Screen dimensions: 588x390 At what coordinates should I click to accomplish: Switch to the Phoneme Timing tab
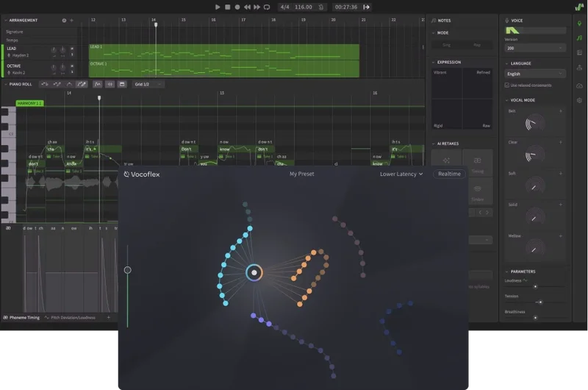point(21,318)
